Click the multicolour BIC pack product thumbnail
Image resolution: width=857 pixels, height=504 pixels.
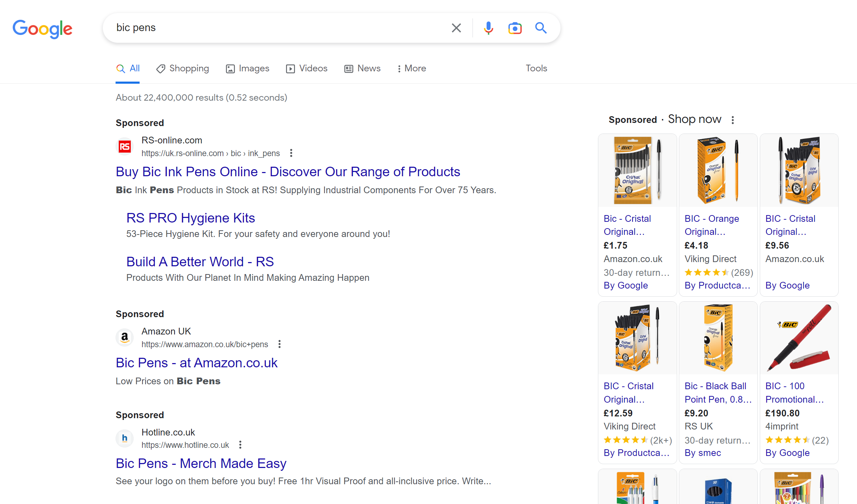[x=799, y=487]
